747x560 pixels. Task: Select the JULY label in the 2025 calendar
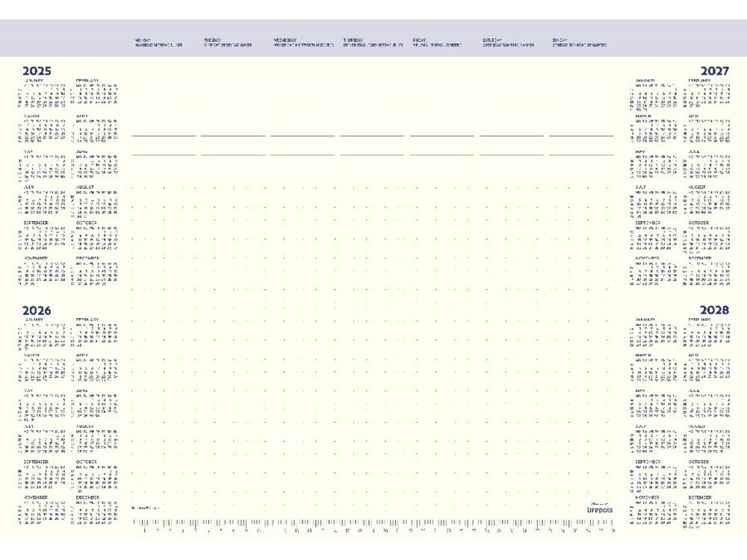coord(28,187)
